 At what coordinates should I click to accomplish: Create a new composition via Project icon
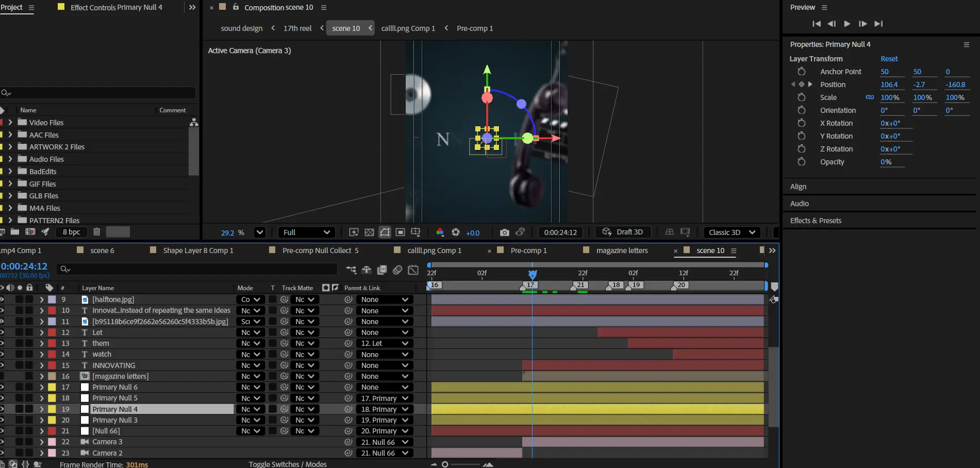30,232
